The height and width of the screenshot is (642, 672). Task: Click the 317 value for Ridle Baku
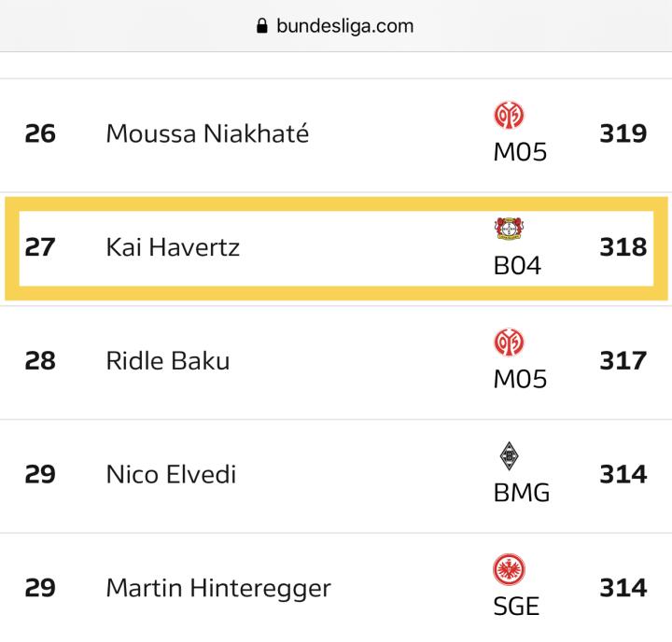click(x=623, y=361)
